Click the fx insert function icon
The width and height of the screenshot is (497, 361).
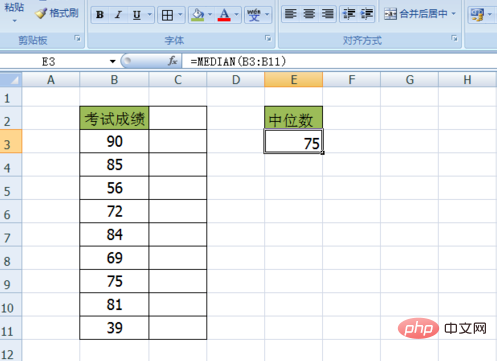click(172, 61)
